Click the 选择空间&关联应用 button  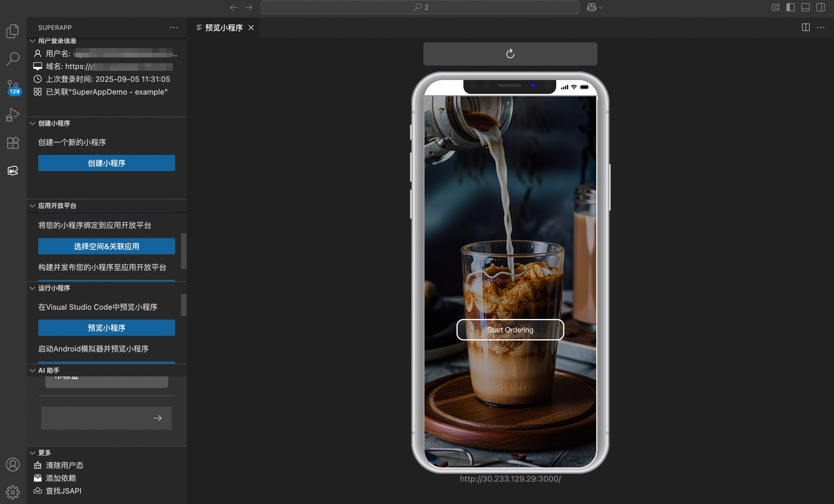tap(106, 246)
